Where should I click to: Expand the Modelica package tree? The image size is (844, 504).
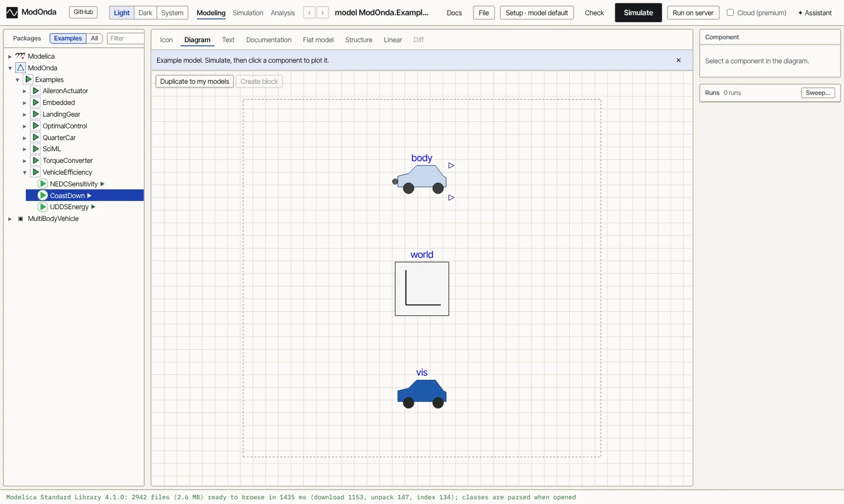pos(10,56)
